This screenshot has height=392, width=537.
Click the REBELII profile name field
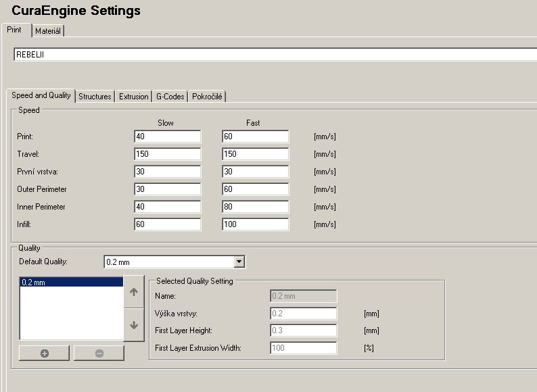tap(271, 55)
